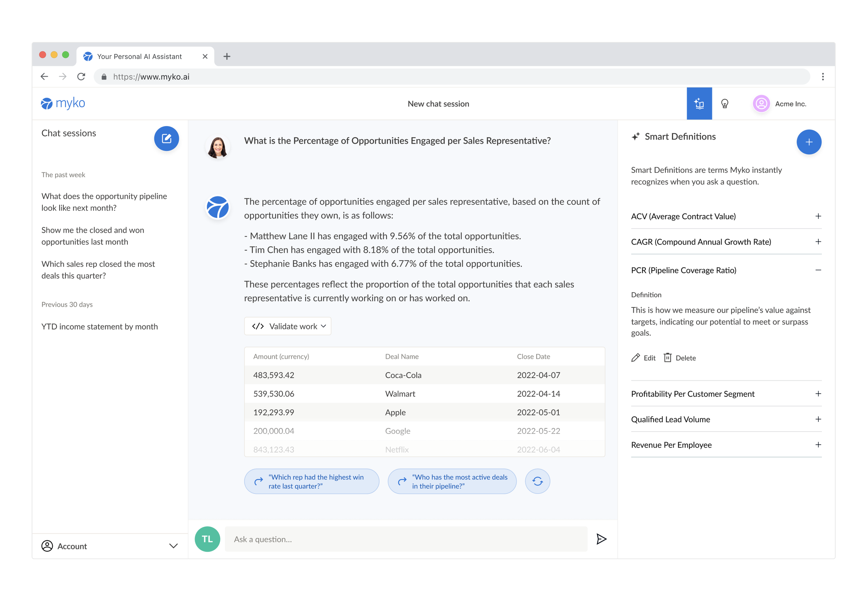Ask suggested 'Which rep had the highest win rate'

pos(311,481)
